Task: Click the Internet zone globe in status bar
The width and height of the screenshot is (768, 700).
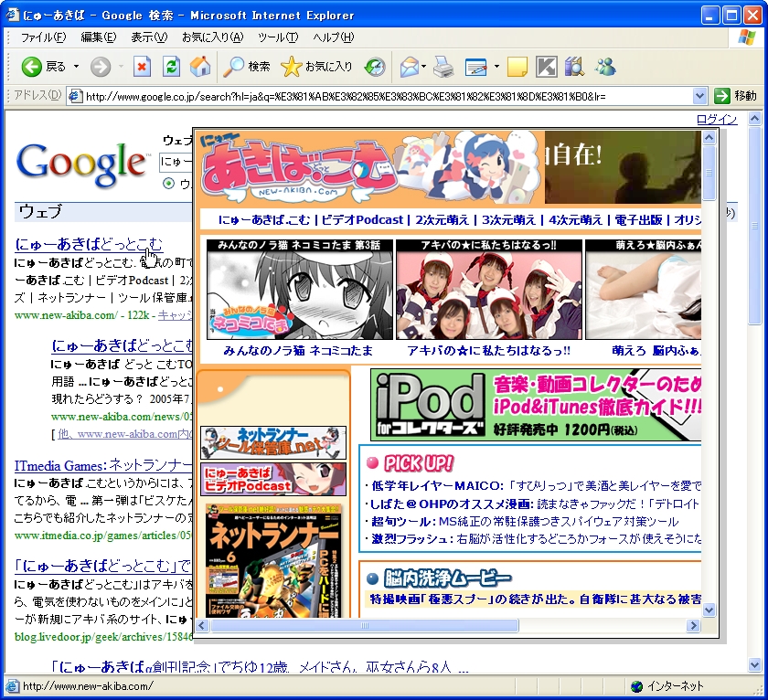Action: pos(636,686)
